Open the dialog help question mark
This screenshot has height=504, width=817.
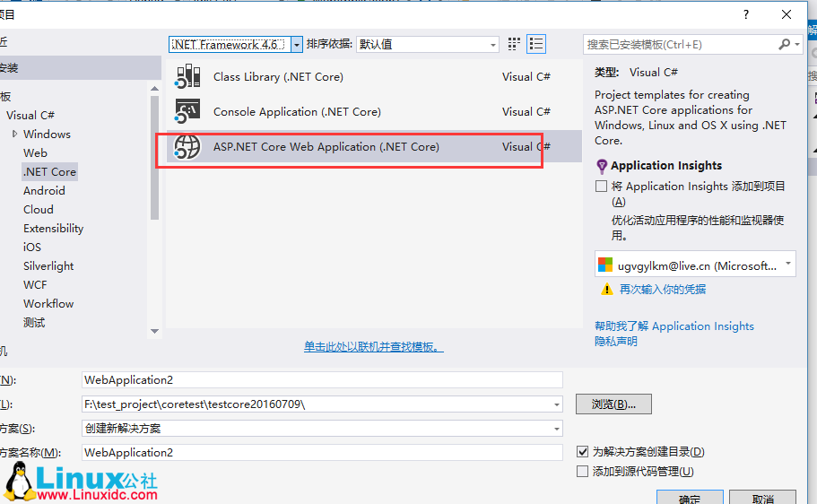tap(746, 14)
